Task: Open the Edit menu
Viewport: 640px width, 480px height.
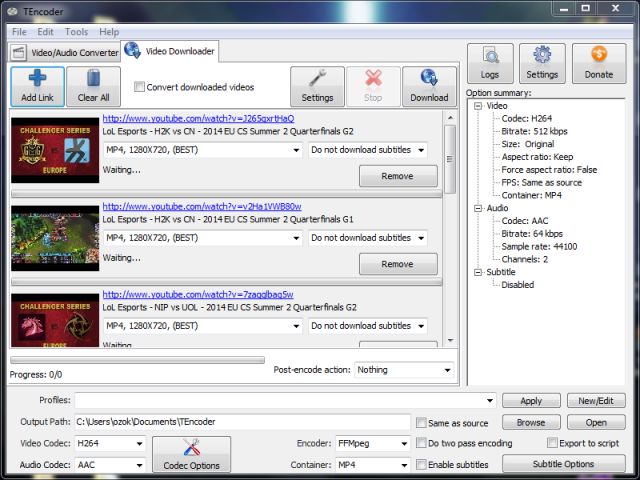Action: [45, 32]
